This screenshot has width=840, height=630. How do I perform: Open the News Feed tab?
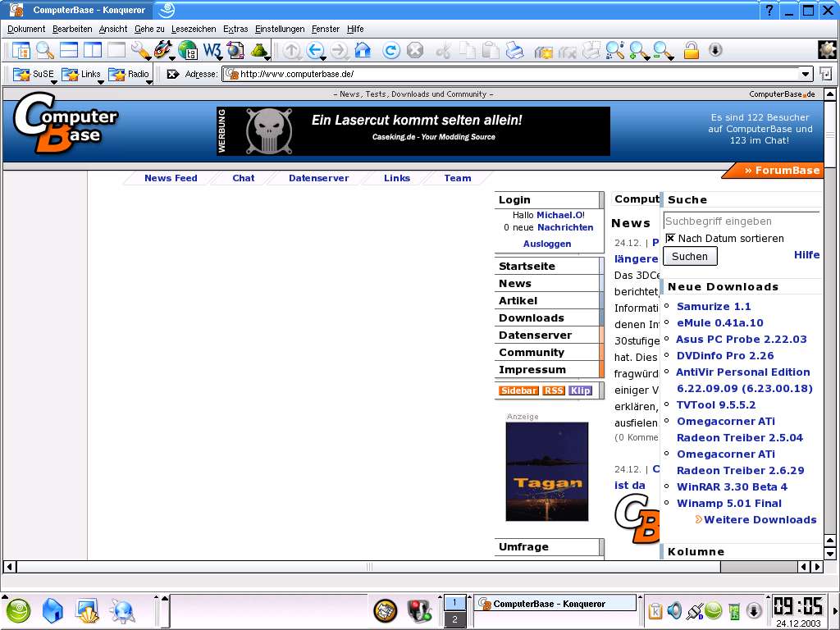coord(171,178)
